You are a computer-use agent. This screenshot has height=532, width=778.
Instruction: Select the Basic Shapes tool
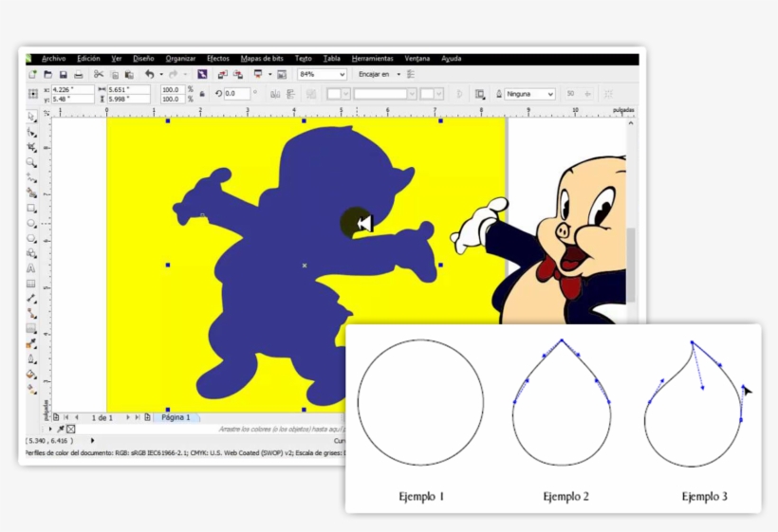click(x=31, y=253)
